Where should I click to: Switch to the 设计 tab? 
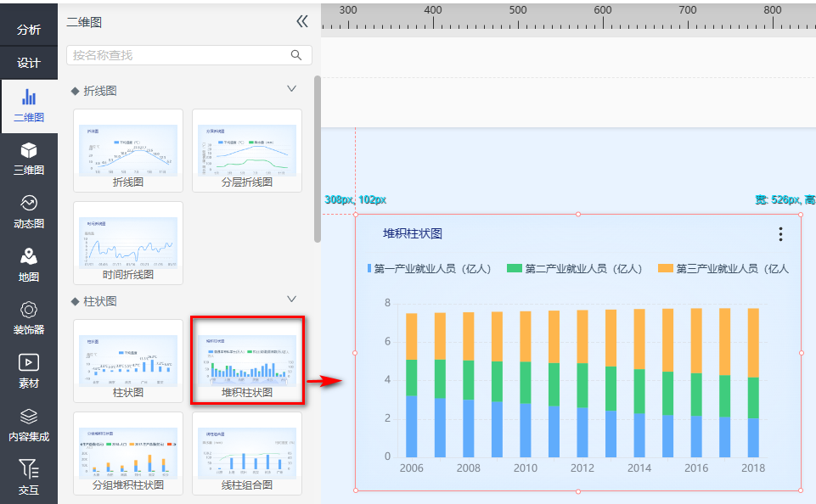[x=29, y=63]
